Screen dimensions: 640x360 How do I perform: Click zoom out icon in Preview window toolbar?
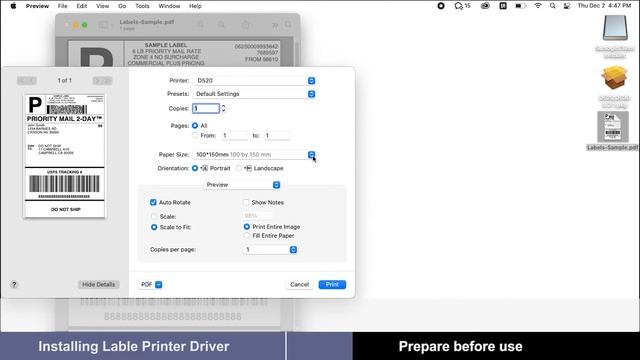tap(201, 25)
